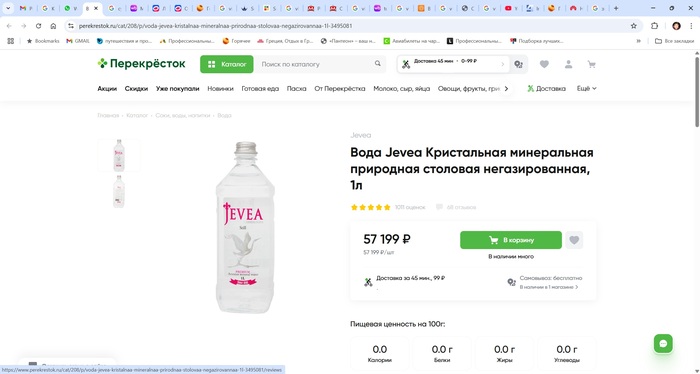700x374 pixels.
Task: Open the favorites heart icon in header
Action: (x=544, y=64)
